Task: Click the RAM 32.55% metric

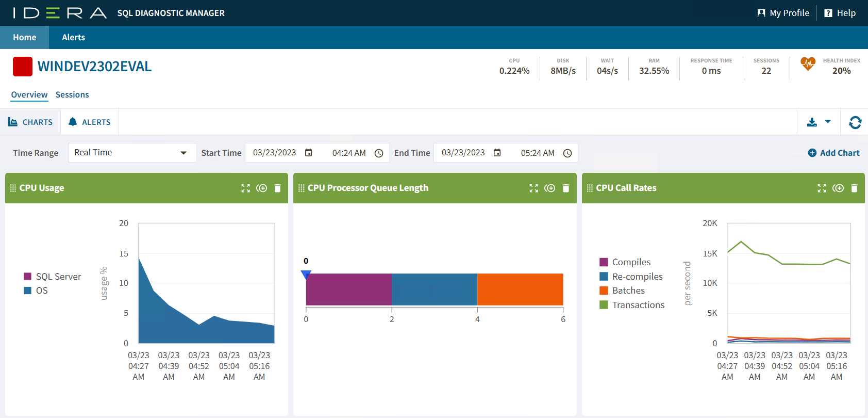Action: click(x=654, y=67)
